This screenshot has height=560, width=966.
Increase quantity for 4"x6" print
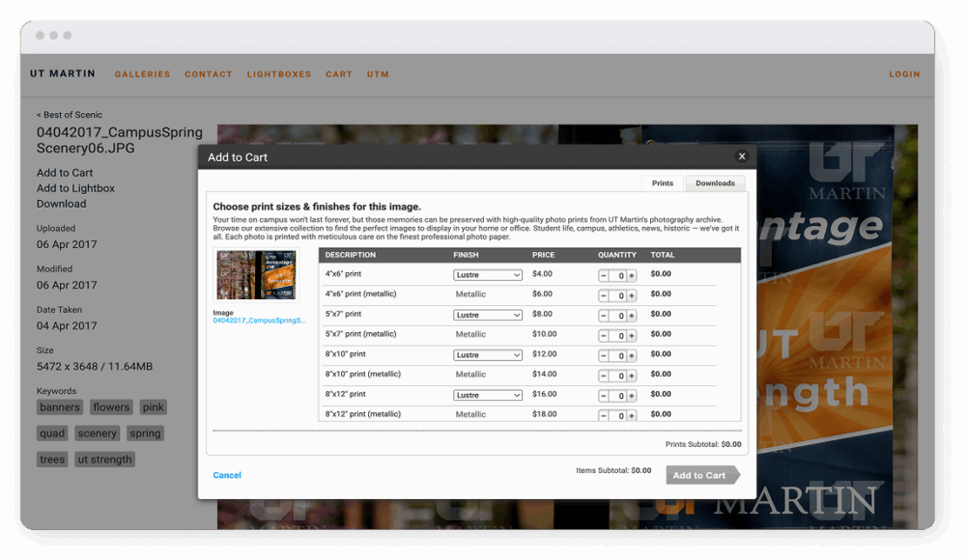(x=632, y=276)
